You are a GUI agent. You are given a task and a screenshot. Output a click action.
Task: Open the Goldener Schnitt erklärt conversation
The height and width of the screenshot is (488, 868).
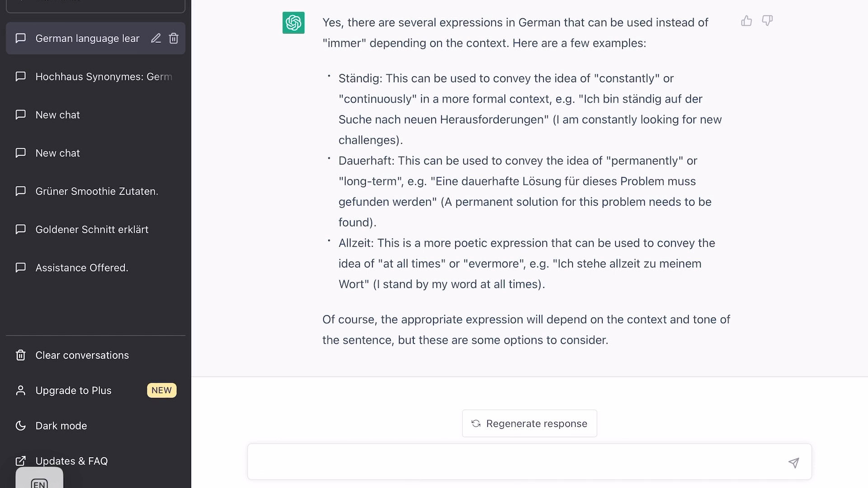(92, 229)
